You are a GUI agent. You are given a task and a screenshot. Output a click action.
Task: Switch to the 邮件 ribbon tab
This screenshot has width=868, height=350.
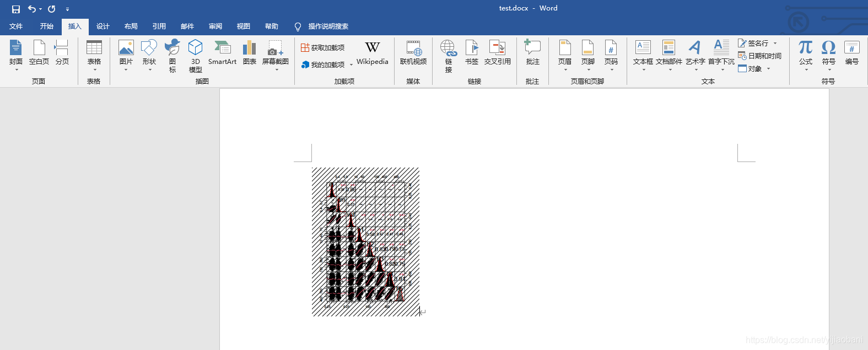click(187, 26)
